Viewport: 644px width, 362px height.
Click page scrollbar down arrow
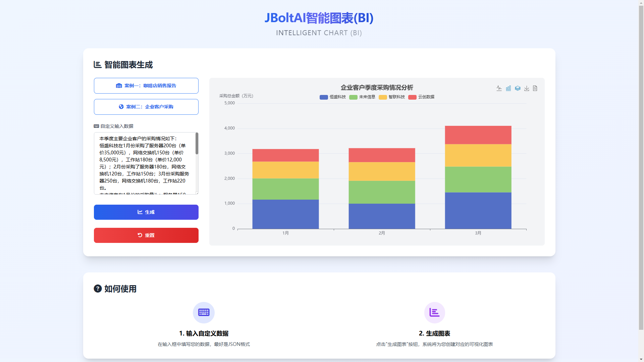click(641, 359)
